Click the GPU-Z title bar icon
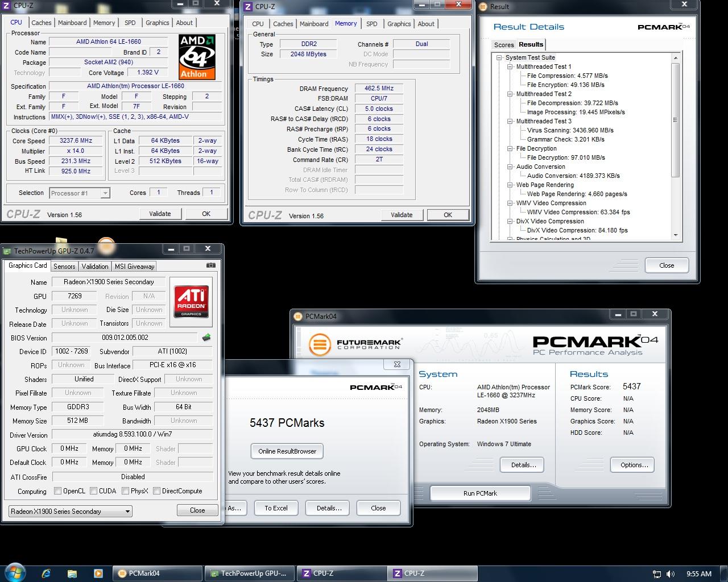 (7, 251)
